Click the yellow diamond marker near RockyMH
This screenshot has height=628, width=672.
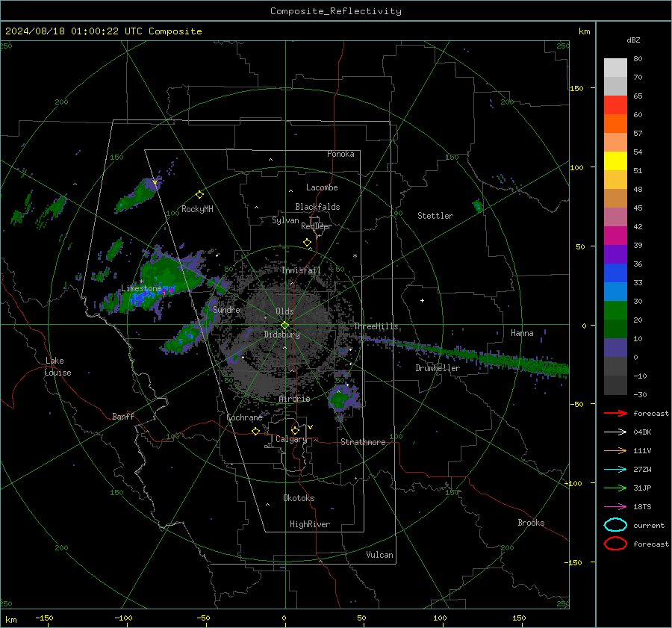click(x=199, y=195)
